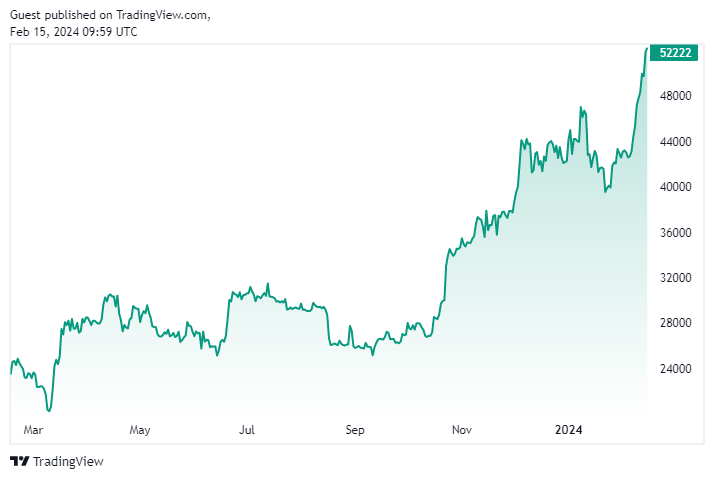Image resolution: width=714 pixels, height=479 pixels.
Task: Click the chart line's lowest point near March
Action: (x=49, y=410)
